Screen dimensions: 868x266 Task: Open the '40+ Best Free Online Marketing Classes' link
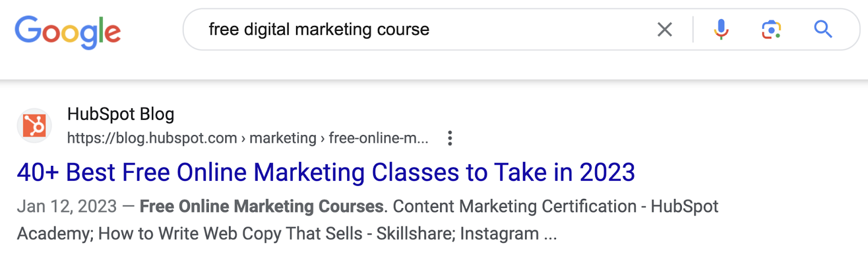325,173
